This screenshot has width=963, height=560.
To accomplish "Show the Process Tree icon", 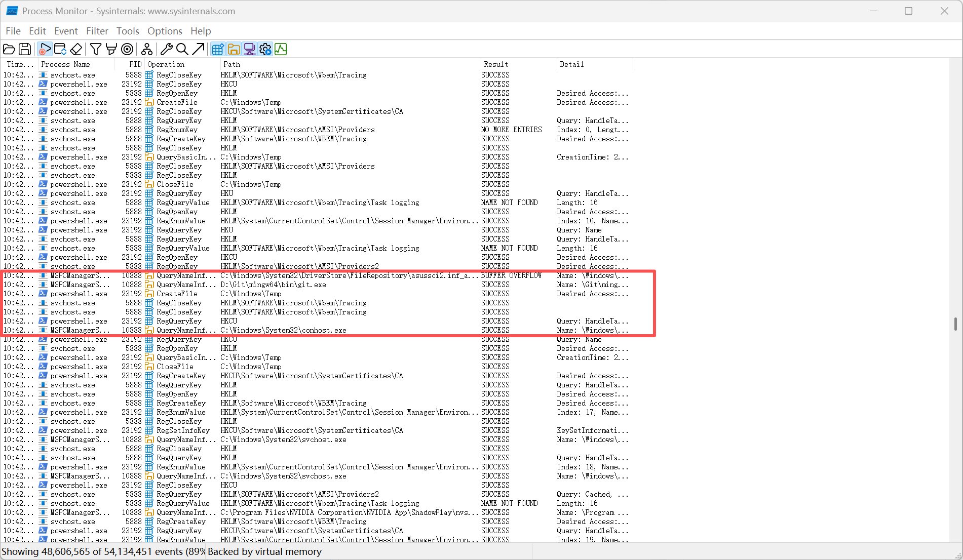I will tap(147, 49).
